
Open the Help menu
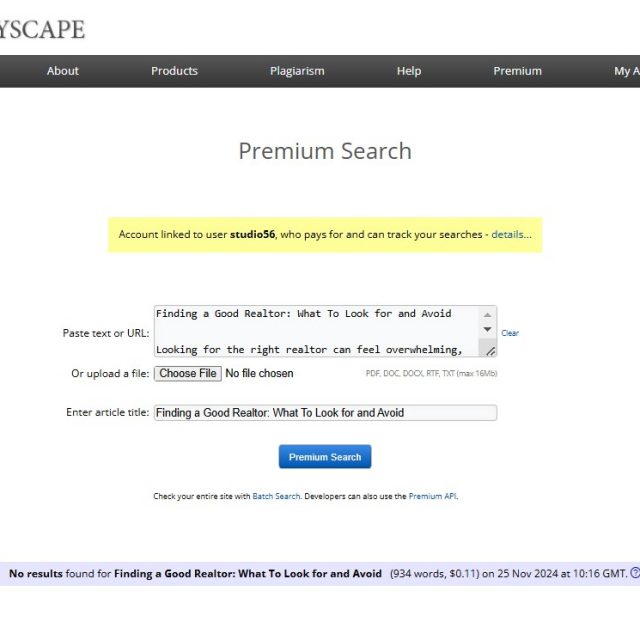tap(409, 71)
